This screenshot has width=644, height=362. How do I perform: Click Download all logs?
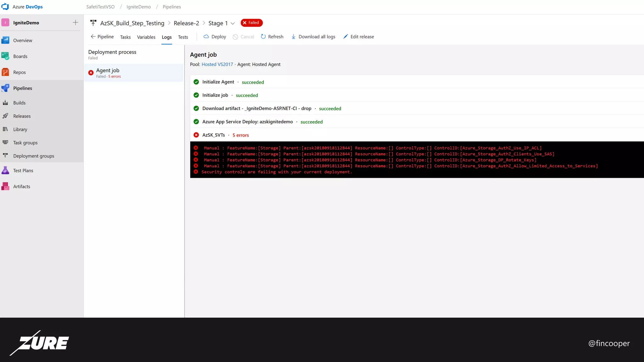coord(313,37)
